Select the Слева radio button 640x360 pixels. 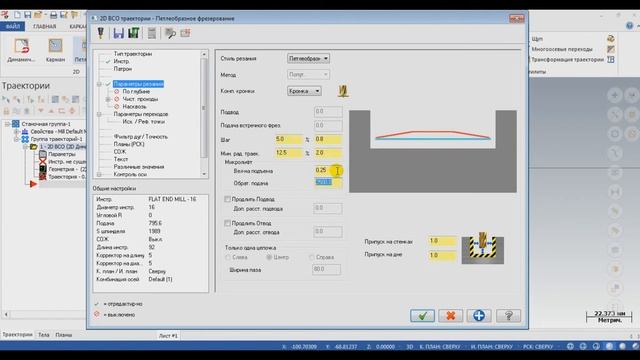(x=228, y=257)
